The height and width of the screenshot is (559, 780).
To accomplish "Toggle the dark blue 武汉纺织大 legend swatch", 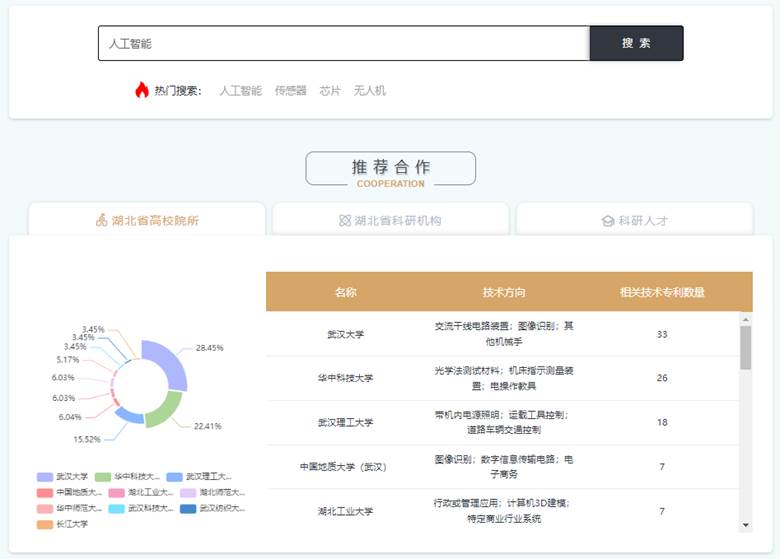I will [188, 509].
